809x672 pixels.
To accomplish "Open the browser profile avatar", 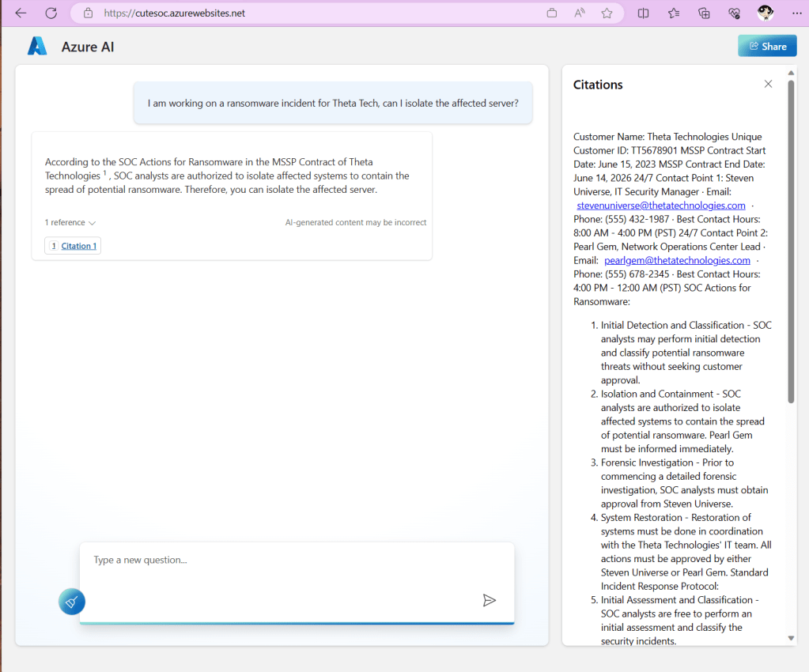I will (x=765, y=13).
